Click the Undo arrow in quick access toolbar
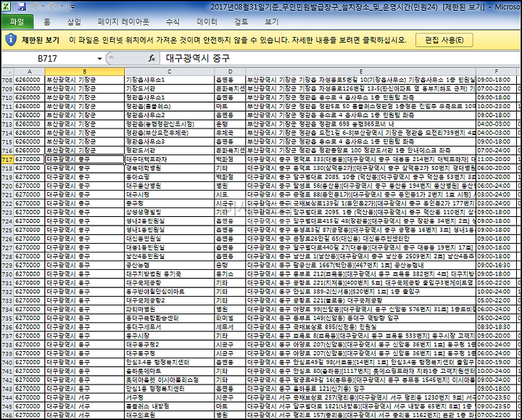Image resolution: width=522 pixels, height=420 pixels. (x=34, y=7)
